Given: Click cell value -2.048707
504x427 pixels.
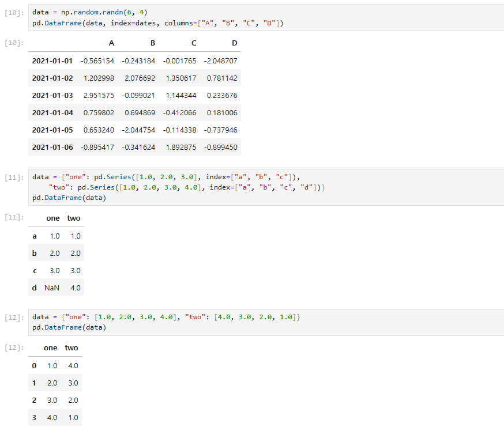Looking at the screenshot, I should [221, 61].
